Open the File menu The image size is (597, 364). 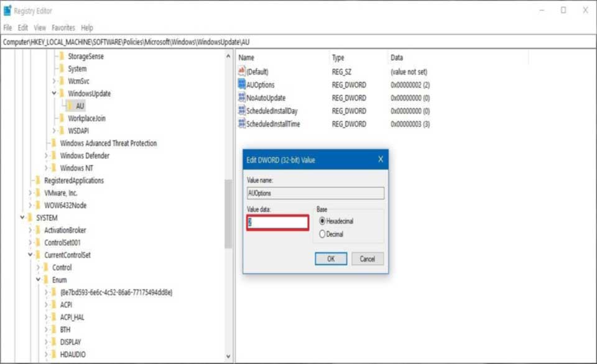(x=7, y=27)
